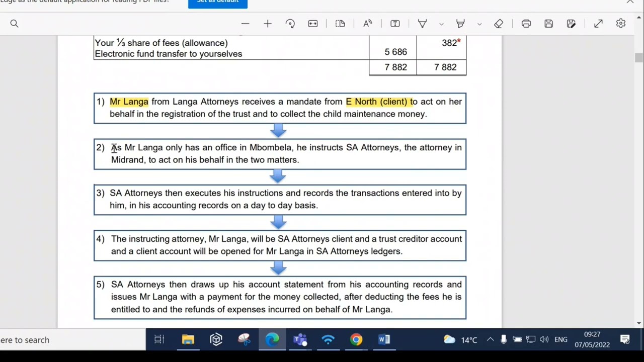The width and height of the screenshot is (644, 362).
Task: Click the Save as icon
Action: tap(571, 24)
